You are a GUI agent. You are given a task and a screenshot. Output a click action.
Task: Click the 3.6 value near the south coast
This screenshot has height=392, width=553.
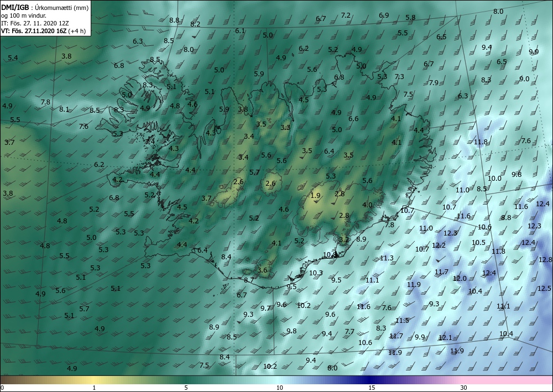click(262, 270)
